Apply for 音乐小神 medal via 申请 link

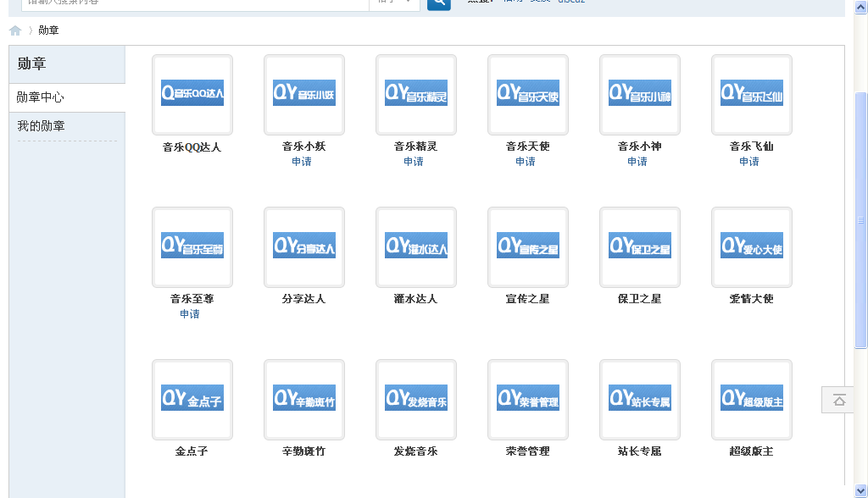pos(637,162)
